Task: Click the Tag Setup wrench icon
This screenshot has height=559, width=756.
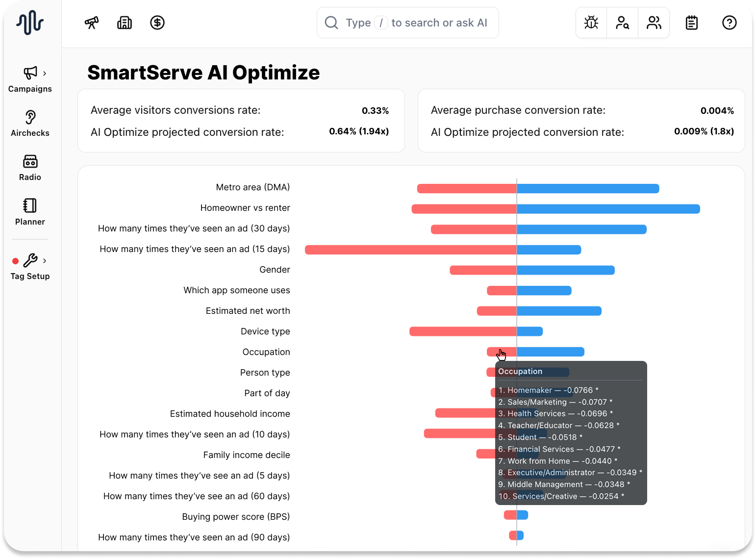Action: (30, 260)
